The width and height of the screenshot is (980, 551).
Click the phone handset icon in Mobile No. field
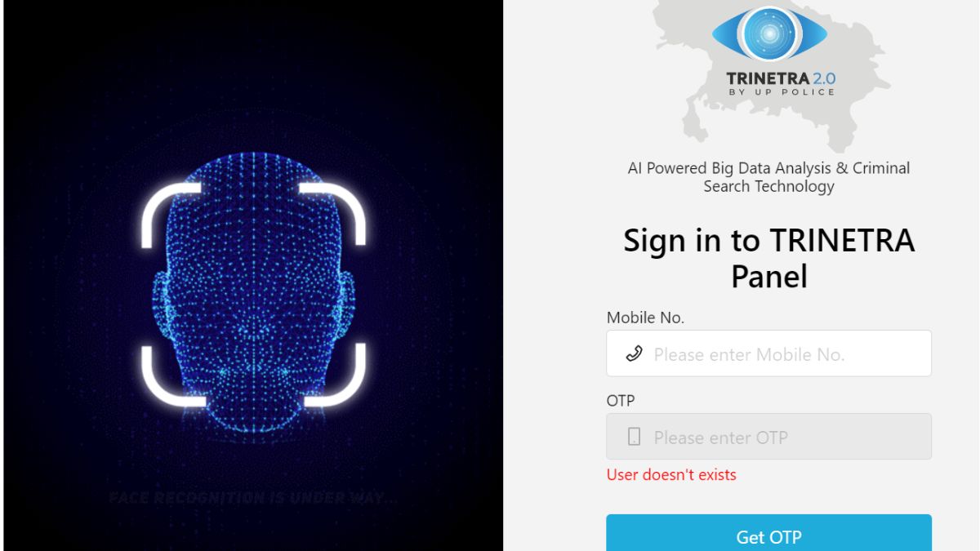(x=634, y=353)
